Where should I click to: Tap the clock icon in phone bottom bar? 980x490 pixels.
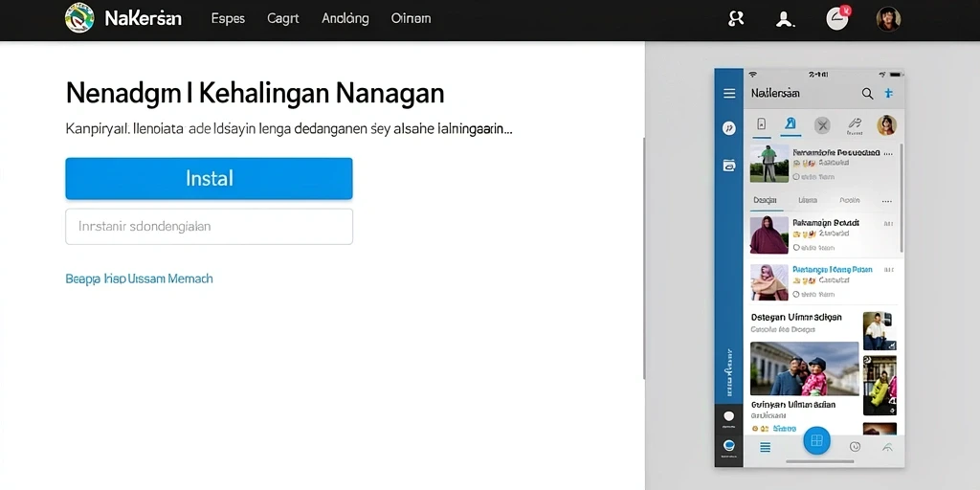[855, 446]
